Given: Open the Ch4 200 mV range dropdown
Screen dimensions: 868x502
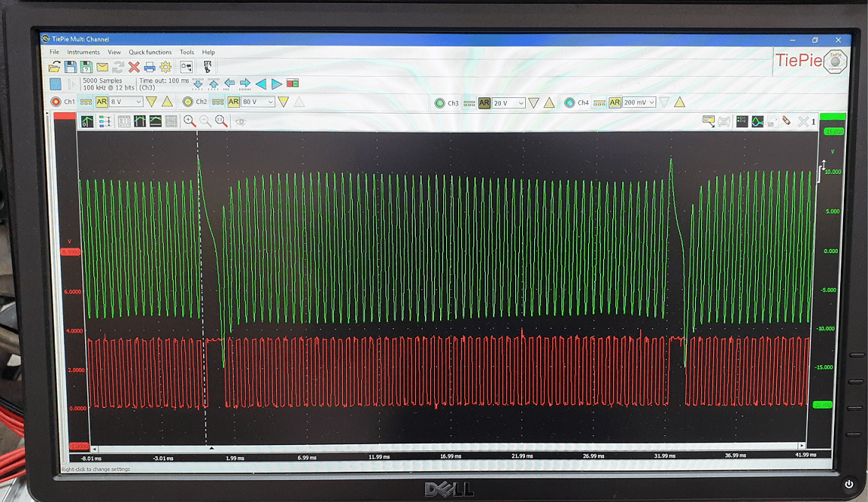Looking at the screenshot, I should pos(639,103).
